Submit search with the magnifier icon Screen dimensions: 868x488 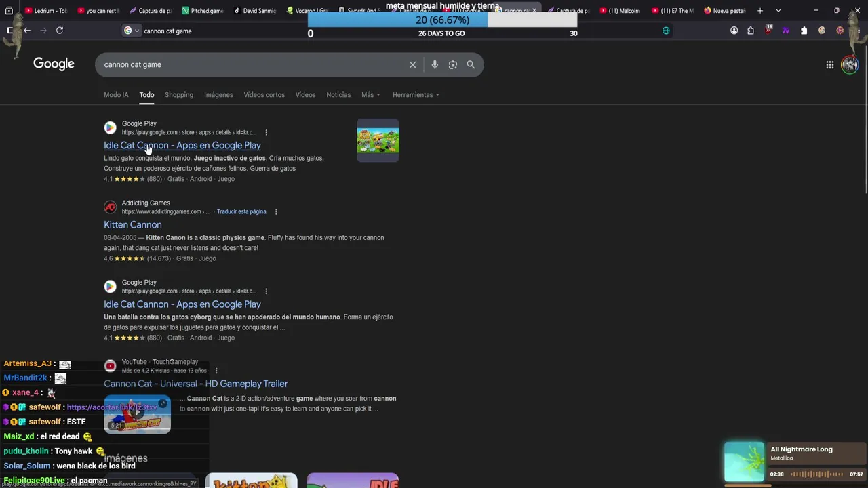click(x=471, y=64)
